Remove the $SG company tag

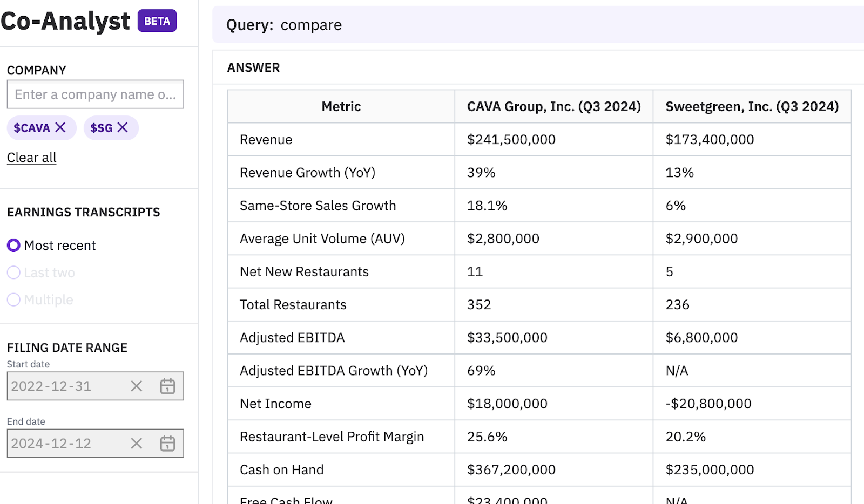coord(123,127)
